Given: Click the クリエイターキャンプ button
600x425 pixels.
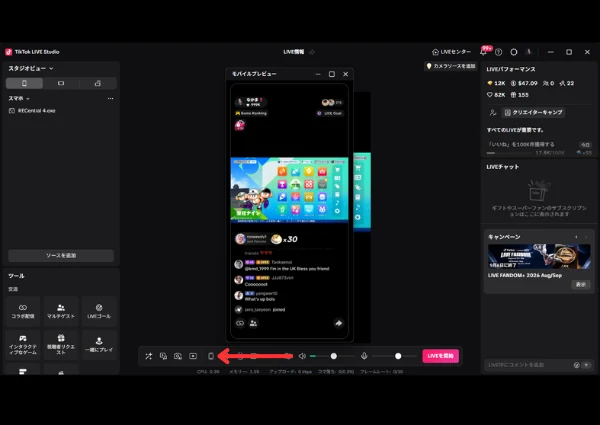Looking at the screenshot, I should click(x=533, y=112).
